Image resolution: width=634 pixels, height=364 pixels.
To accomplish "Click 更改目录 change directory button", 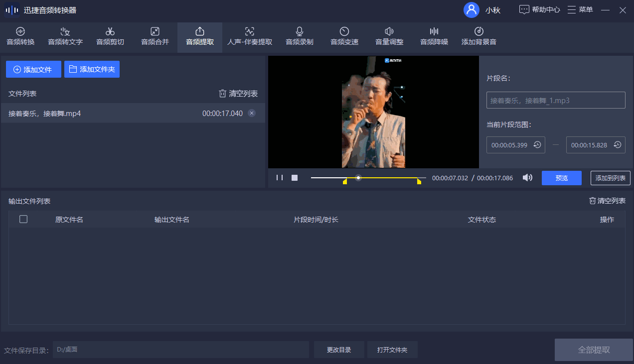I will (x=339, y=350).
